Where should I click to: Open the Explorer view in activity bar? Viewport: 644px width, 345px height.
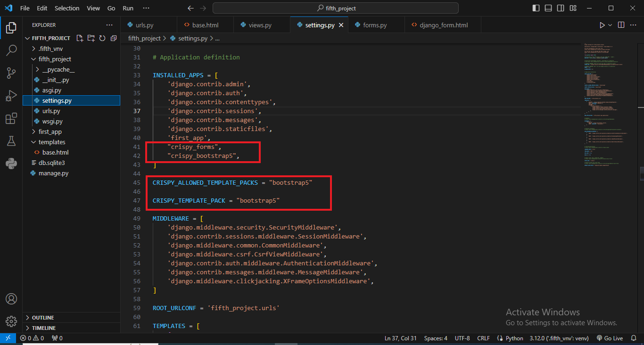[11, 28]
